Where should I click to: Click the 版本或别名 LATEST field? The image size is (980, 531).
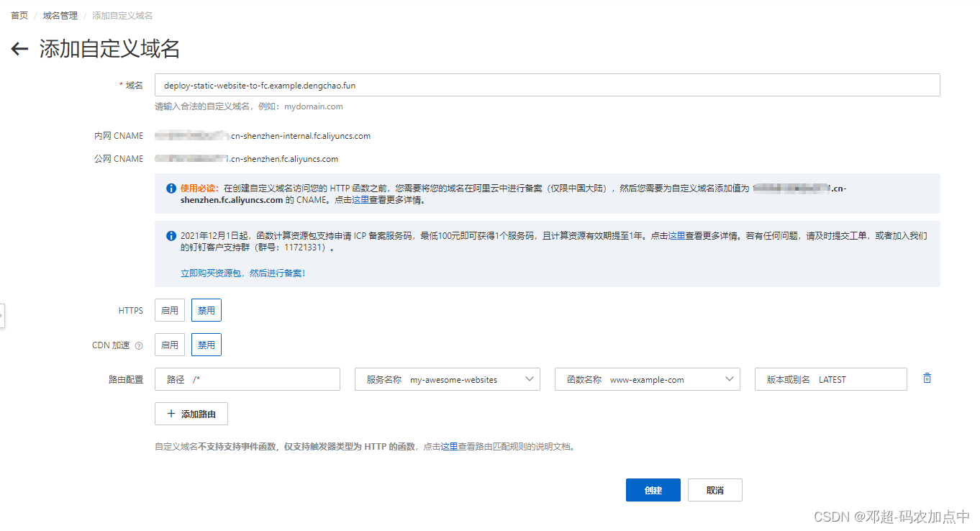coord(831,379)
